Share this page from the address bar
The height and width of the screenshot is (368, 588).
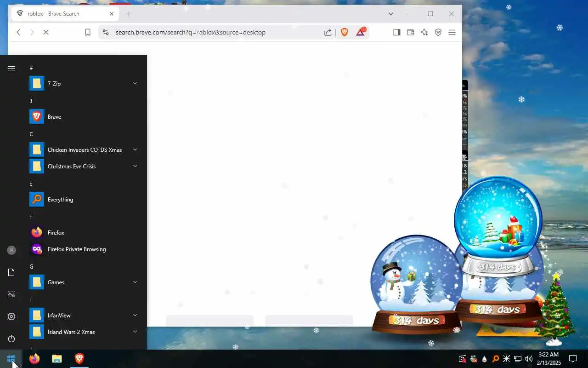tap(328, 32)
